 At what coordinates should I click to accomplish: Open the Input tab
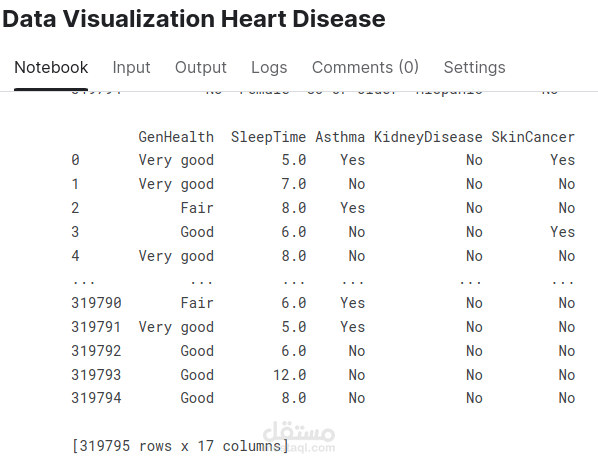click(x=131, y=68)
